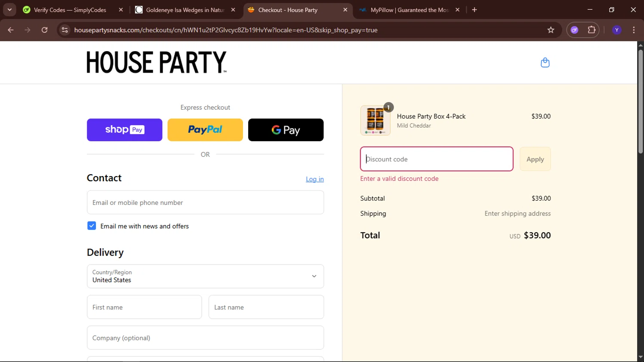
Task: Click the Company (optional) field
Action: tap(205, 338)
